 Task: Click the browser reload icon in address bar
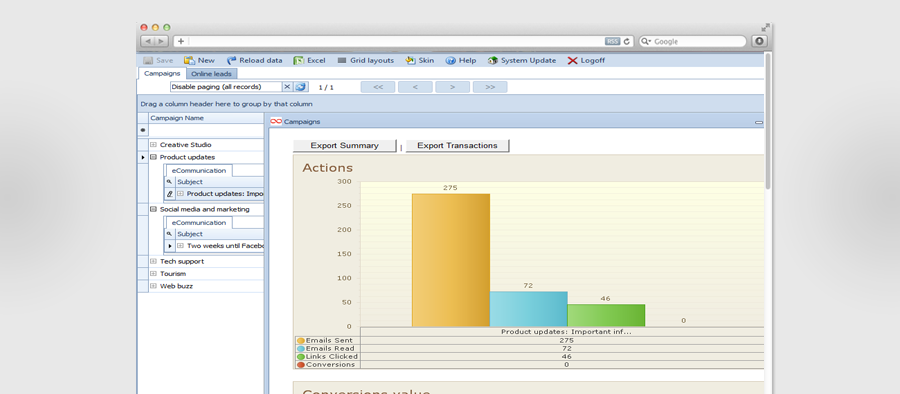click(627, 41)
